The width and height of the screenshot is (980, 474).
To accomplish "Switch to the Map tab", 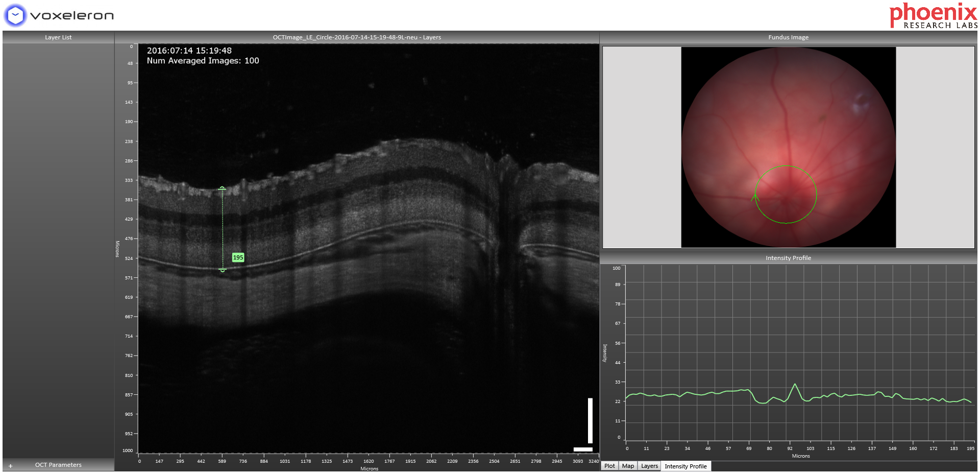I will click(x=628, y=466).
